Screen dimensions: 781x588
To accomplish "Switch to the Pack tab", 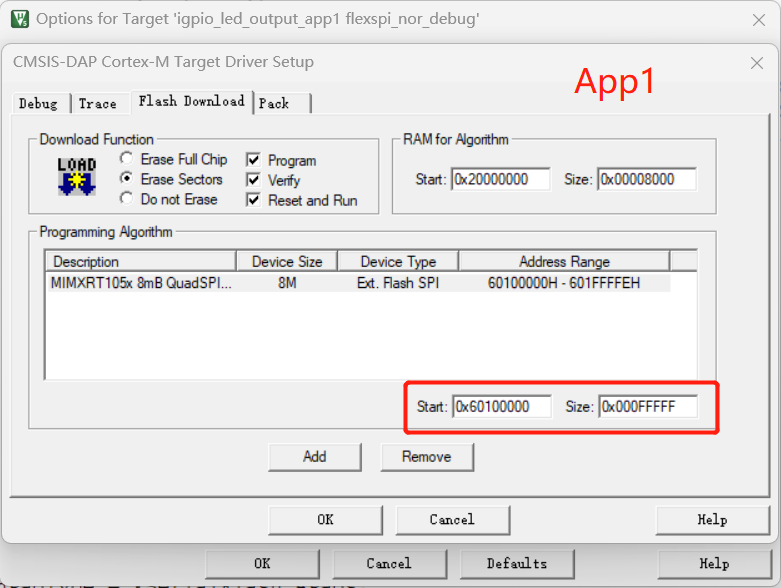I will 274,103.
